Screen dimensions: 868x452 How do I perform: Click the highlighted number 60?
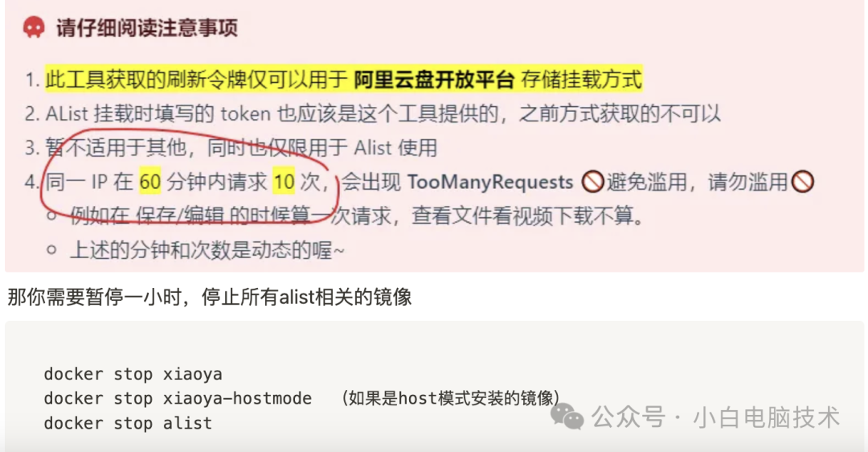click(x=150, y=182)
